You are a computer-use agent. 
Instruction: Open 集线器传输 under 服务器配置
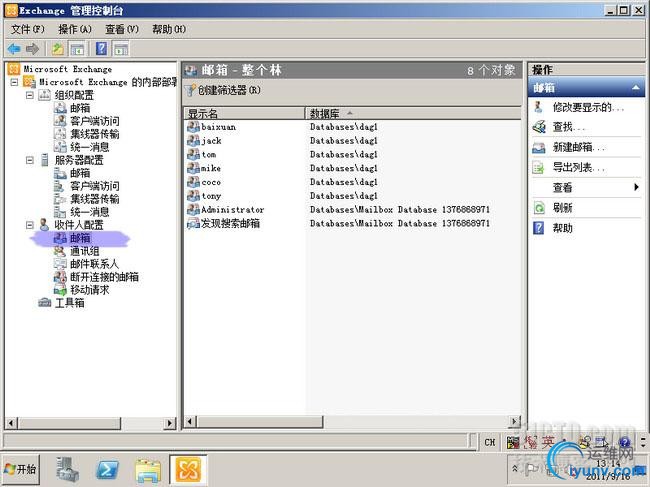[95, 199]
